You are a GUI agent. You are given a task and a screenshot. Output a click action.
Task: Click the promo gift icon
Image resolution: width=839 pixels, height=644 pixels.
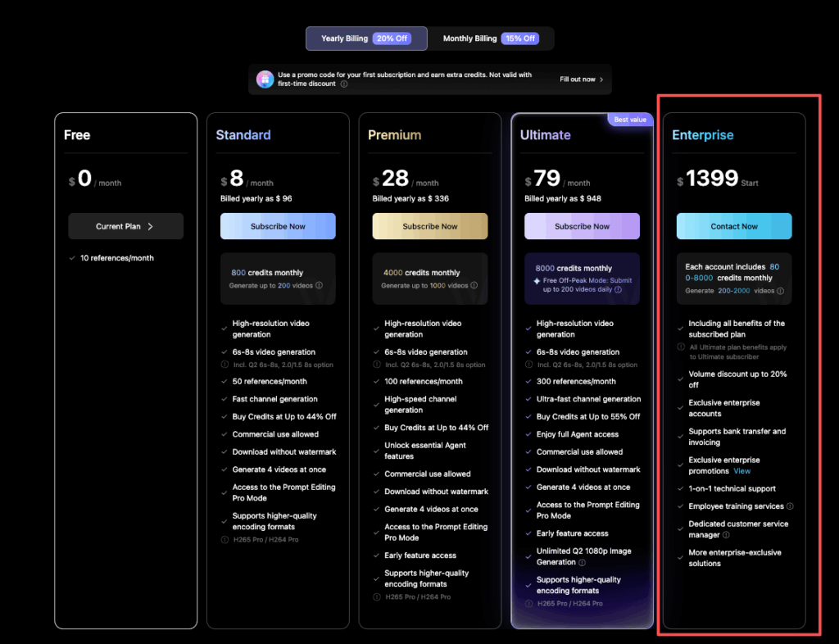(x=265, y=79)
